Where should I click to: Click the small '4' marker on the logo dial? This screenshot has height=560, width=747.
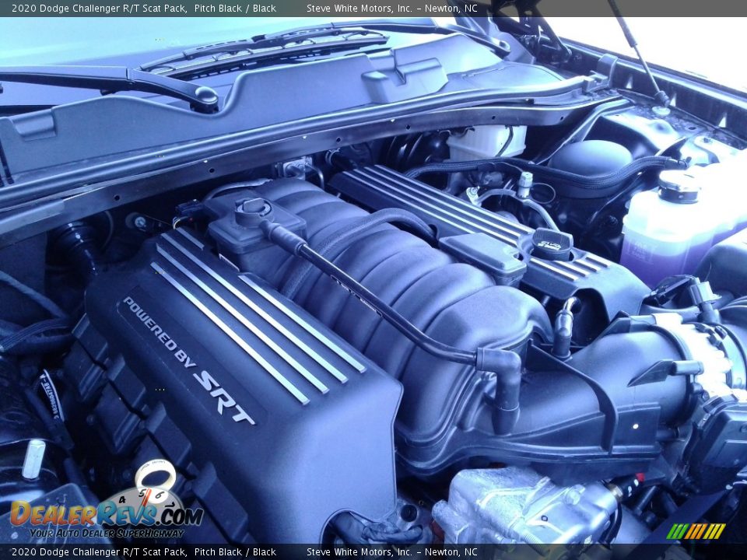121,500
